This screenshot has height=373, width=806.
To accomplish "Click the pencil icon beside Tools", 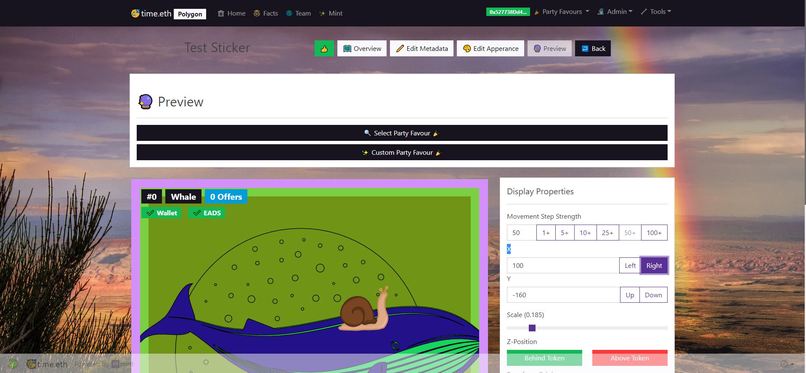I will 644,12.
